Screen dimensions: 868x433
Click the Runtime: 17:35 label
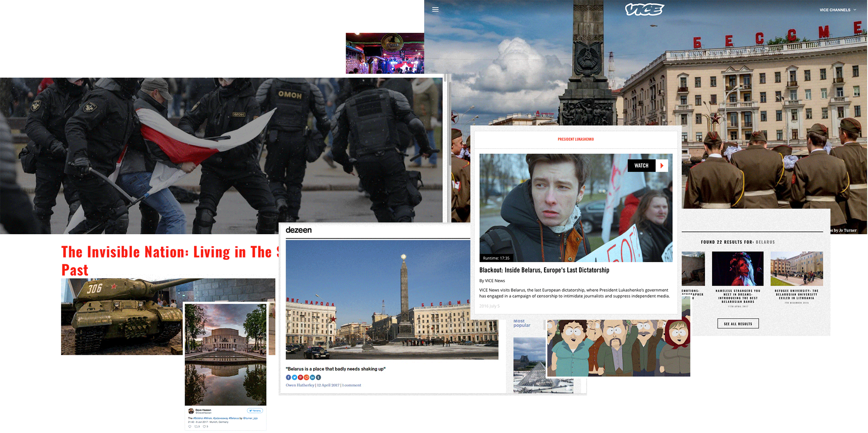coord(496,258)
